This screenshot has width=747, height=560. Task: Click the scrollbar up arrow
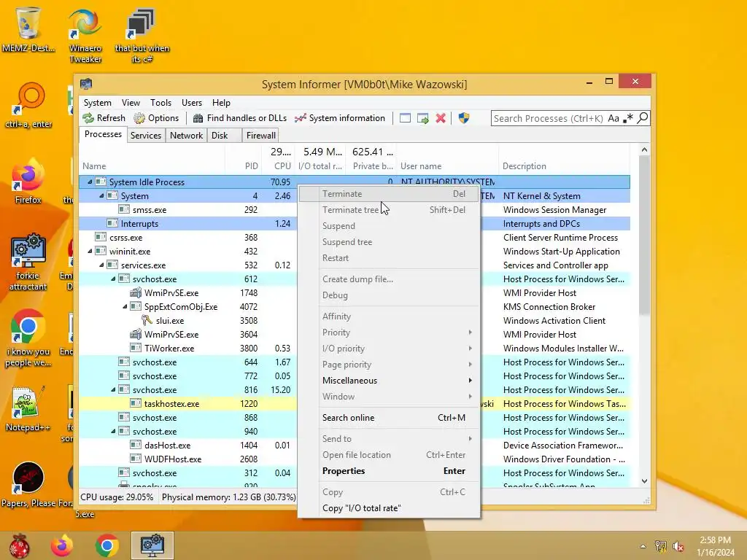coord(644,149)
